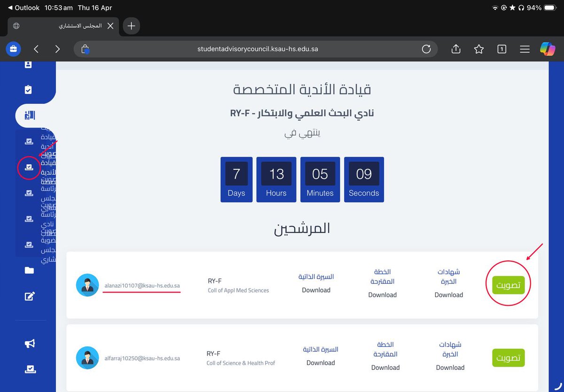The width and height of the screenshot is (564, 392).
Task: Close the المجلس الاستشاري tab
Action: click(x=110, y=26)
